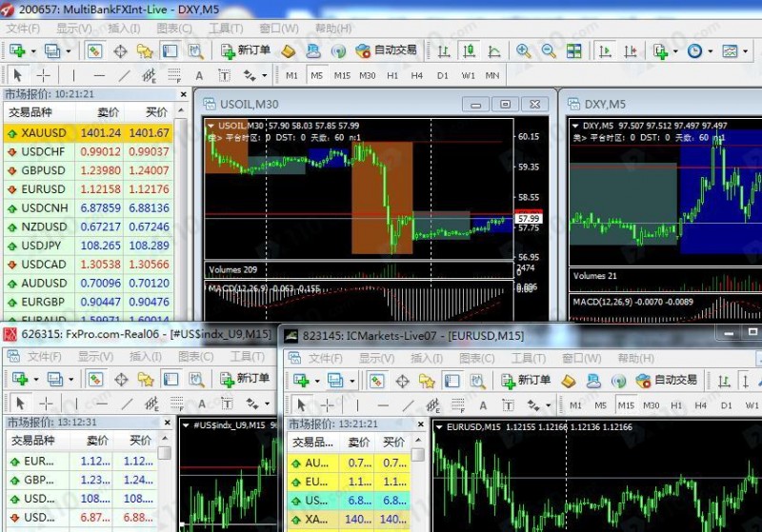
Task: Click the tile windows icon in MultiBankFXInt toolbar
Action: pos(573,50)
